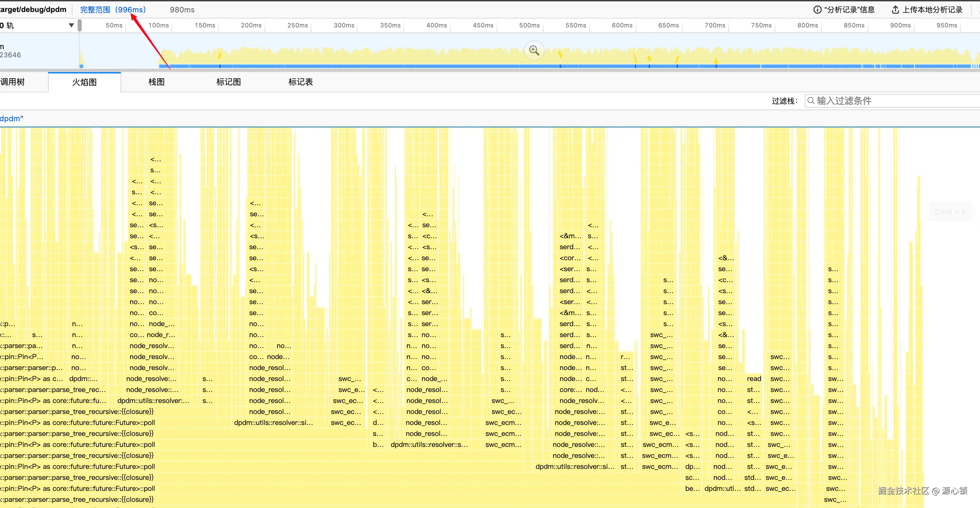This screenshot has width=980, height=508.
Task: Click the 500ms mark on the time ruler
Action: coord(529,25)
